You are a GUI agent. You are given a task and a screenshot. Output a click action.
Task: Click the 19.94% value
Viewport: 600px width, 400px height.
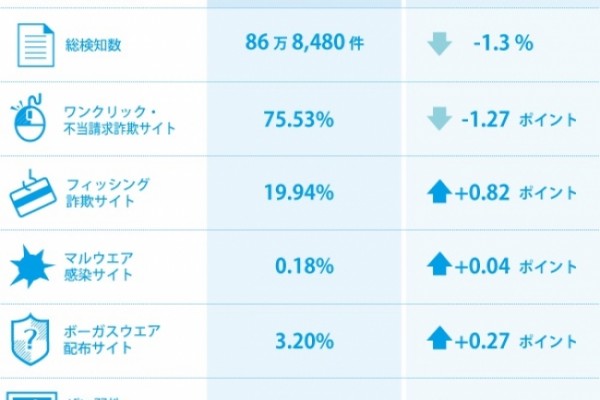point(299,192)
